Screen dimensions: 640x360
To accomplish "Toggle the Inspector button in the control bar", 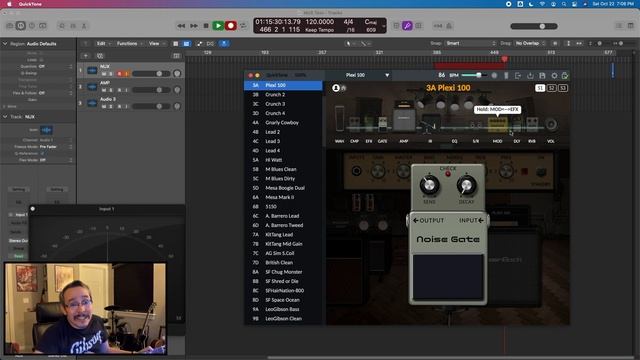I will point(20,26).
